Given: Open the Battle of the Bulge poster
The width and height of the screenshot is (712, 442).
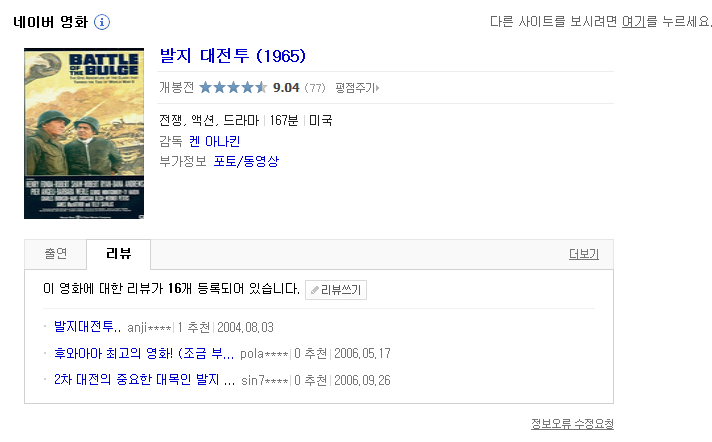Looking at the screenshot, I should point(84,134).
